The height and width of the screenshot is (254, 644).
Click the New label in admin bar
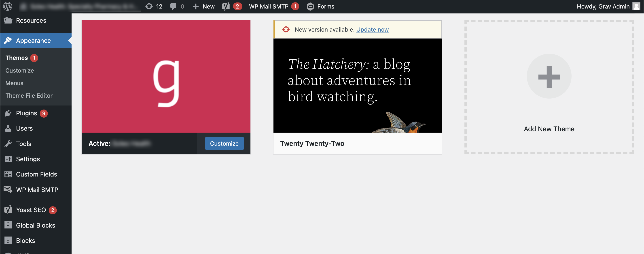point(208,6)
